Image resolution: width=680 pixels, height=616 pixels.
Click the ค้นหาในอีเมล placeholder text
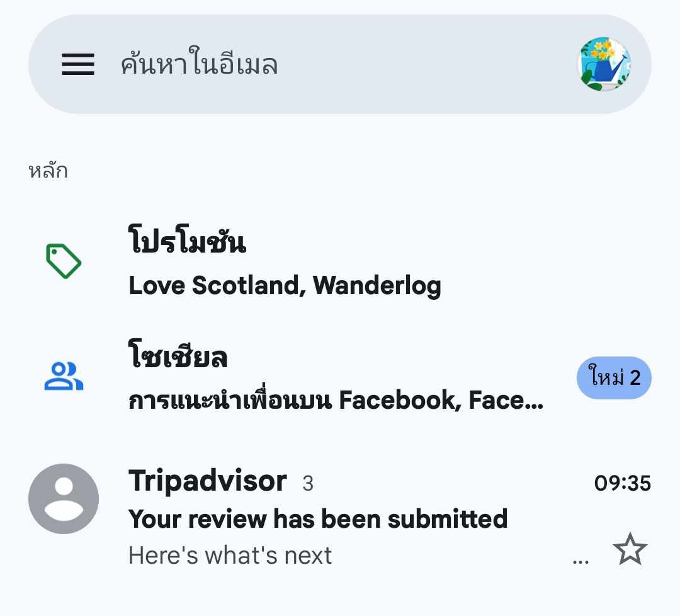click(x=199, y=64)
